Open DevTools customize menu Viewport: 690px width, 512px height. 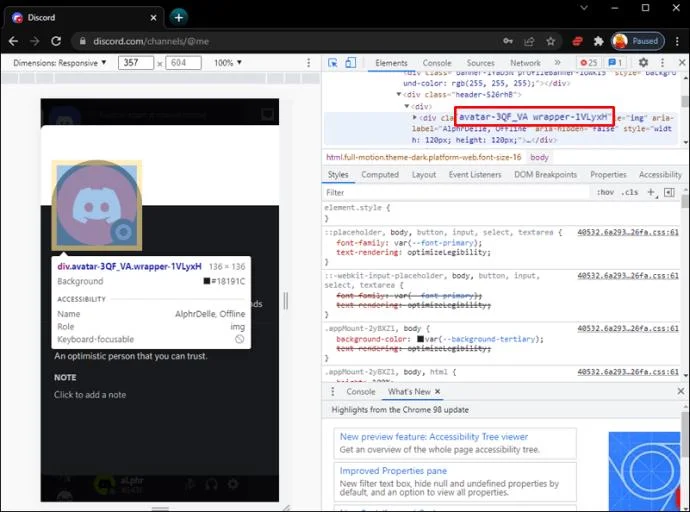click(662, 62)
